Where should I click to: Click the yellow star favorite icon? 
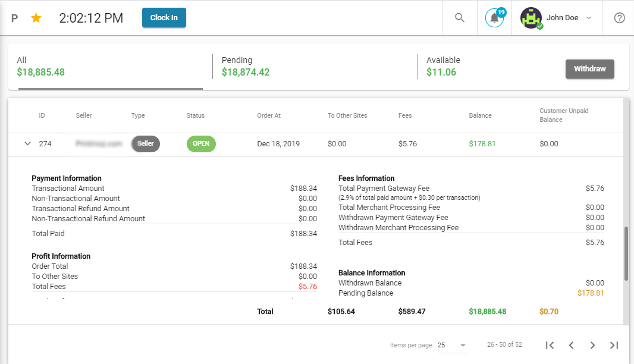[36, 18]
